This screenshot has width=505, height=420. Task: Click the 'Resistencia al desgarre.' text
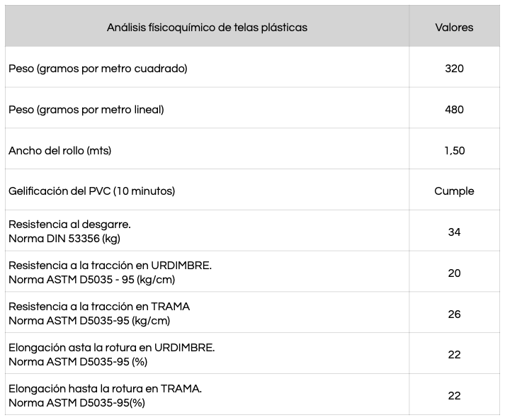pos(70,225)
